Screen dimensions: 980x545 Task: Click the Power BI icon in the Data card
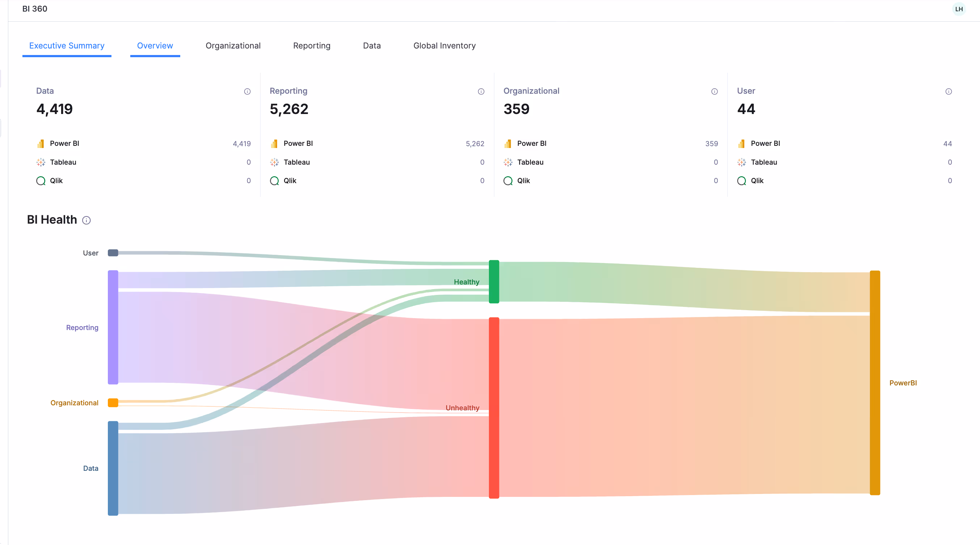pos(41,144)
